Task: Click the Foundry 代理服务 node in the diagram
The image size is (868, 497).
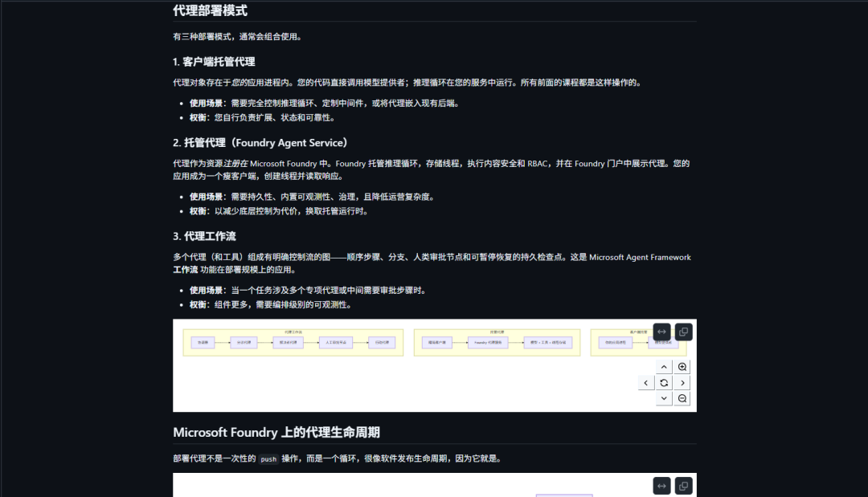Action: 488,343
